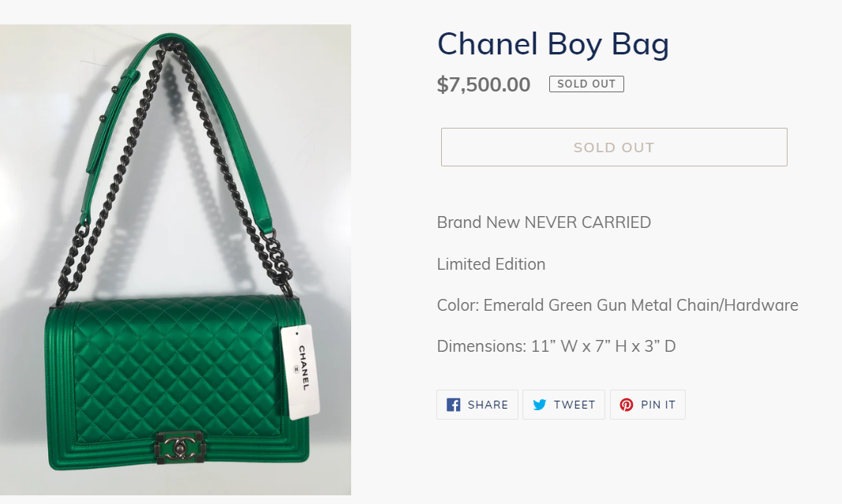The width and height of the screenshot is (842, 504).
Task: Click the quilted green flap of the bag
Action: (x=178, y=371)
